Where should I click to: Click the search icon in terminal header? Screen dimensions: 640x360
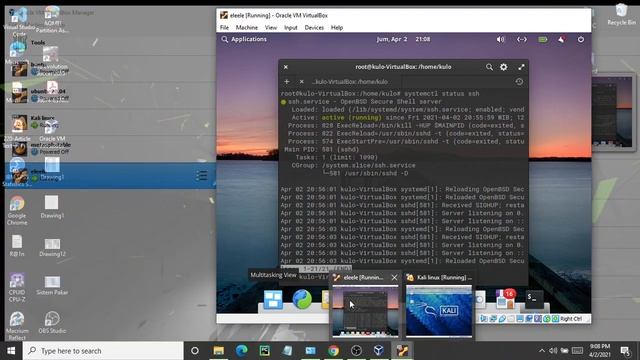pyautogui.click(x=489, y=67)
